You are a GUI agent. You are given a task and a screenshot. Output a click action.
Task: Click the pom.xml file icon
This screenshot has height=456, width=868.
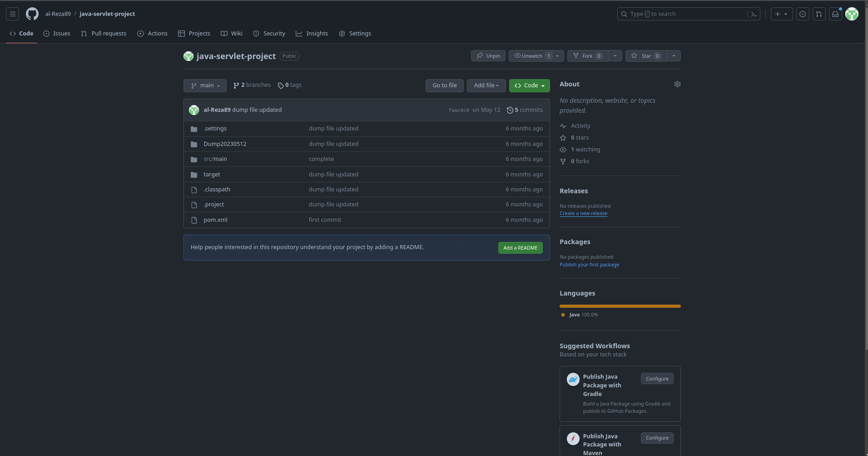(x=194, y=220)
